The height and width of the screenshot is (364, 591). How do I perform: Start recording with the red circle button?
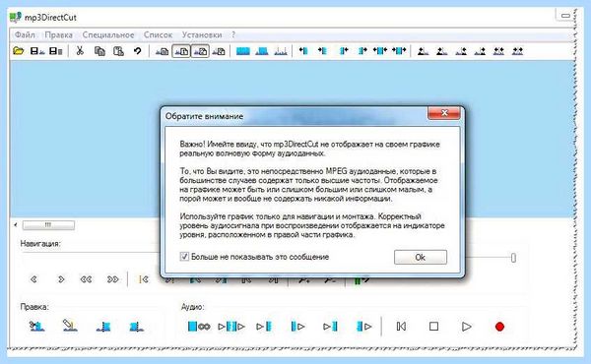coord(499,327)
